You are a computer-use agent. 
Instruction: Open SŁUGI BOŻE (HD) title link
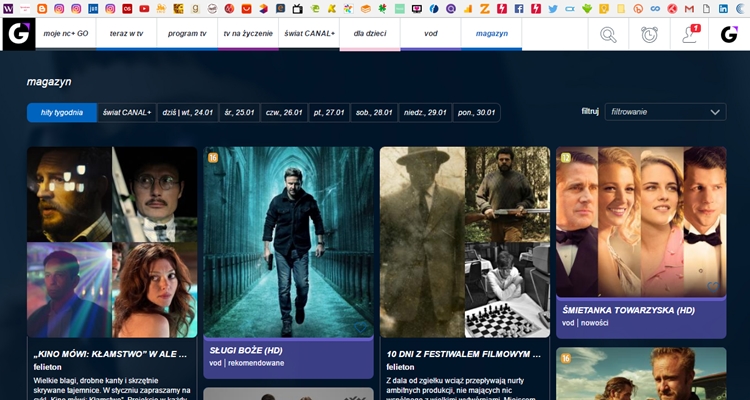[x=246, y=350]
